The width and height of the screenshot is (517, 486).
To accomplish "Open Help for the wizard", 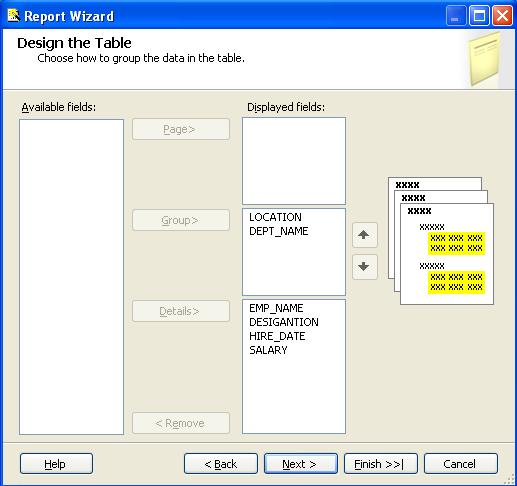I will [56, 464].
